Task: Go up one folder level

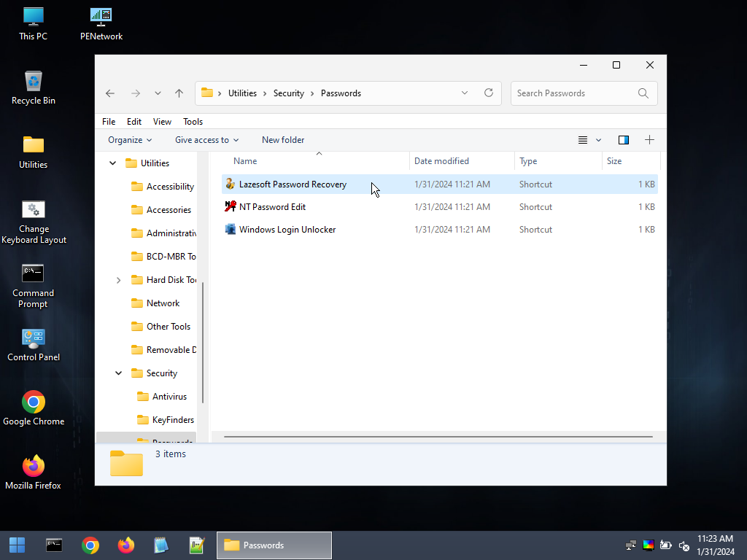Action: 179,93
